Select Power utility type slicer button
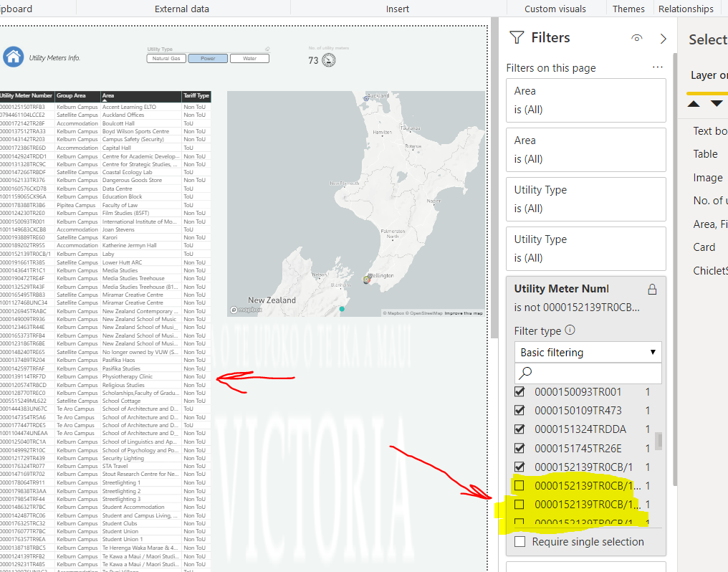The height and width of the screenshot is (572, 728). click(x=208, y=59)
